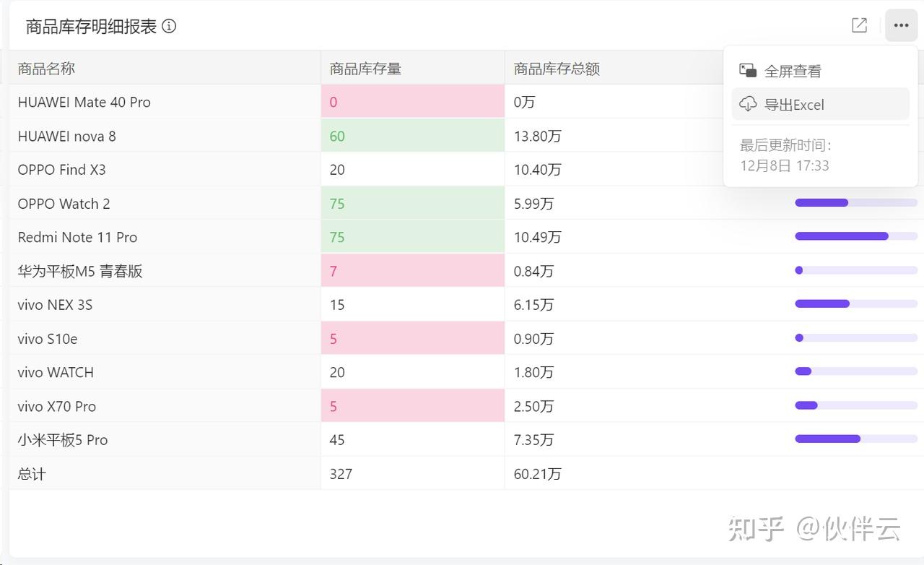Click the three-dot more options button
Viewport: 924px width, 565px height.
pos(901,26)
